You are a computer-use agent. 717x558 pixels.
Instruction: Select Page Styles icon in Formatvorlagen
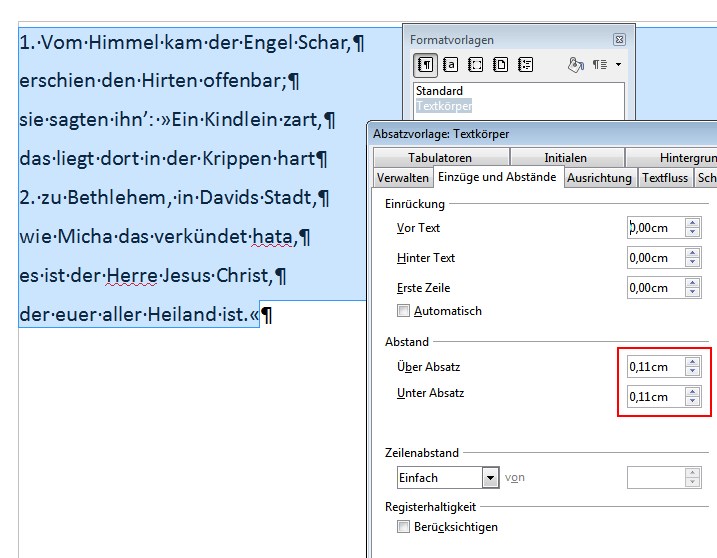(x=500, y=64)
